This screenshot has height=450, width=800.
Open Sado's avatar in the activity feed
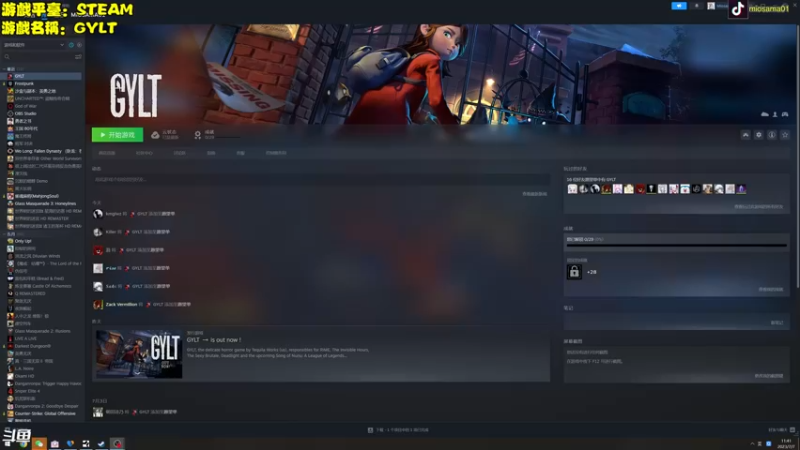98,287
